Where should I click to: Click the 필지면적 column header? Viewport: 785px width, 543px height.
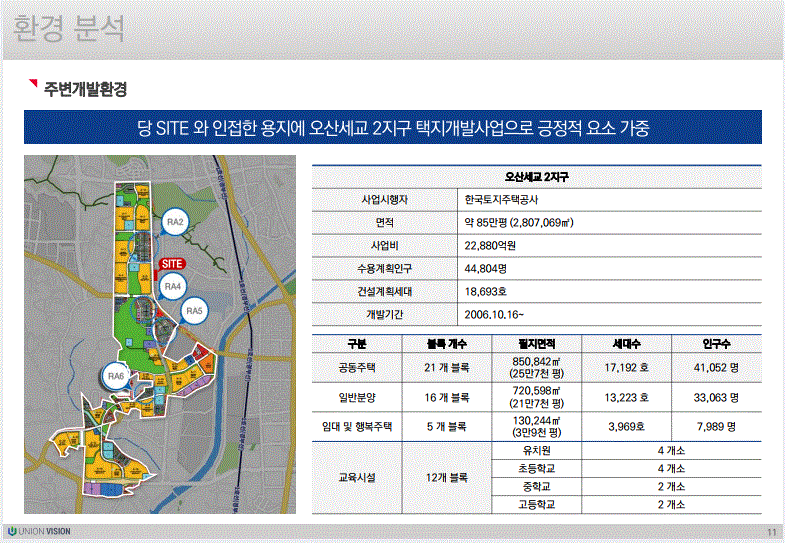(x=537, y=344)
